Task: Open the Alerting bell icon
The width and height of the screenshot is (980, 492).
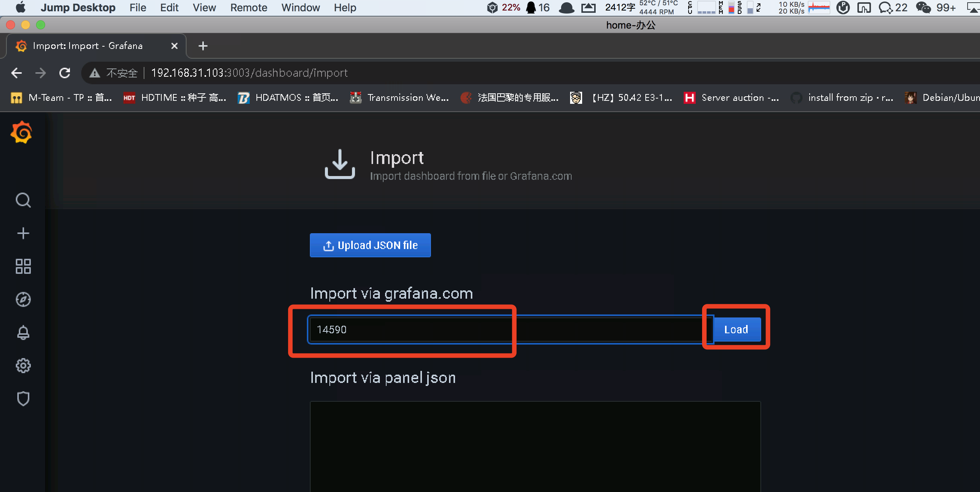Action: [23, 333]
